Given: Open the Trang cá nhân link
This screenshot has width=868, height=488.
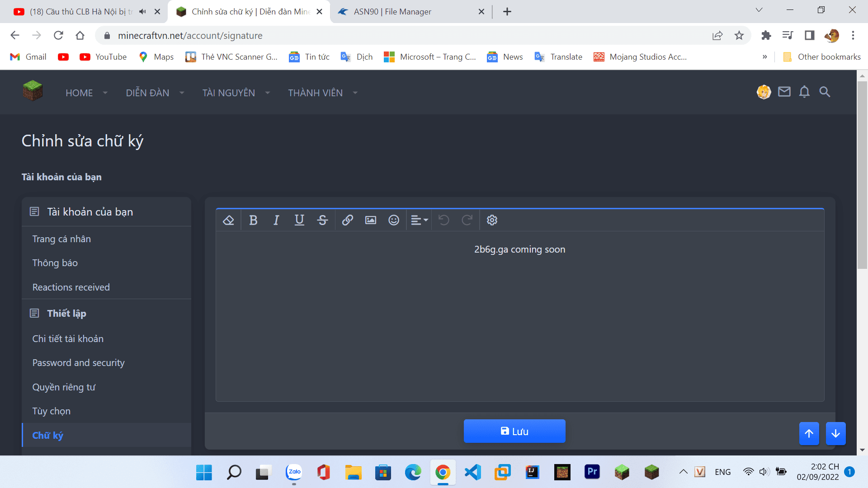Looking at the screenshot, I should pyautogui.click(x=61, y=239).
